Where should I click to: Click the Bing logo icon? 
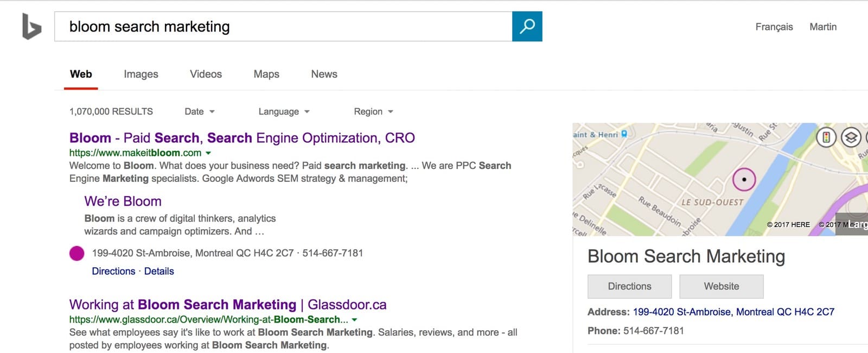31,27
